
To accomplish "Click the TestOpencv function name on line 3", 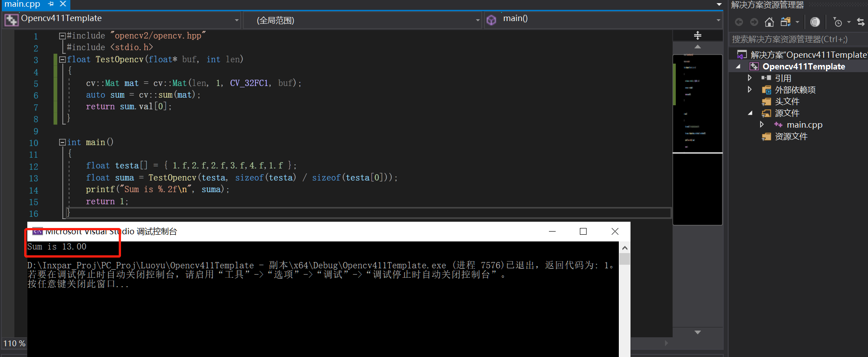I will point(119,59).
